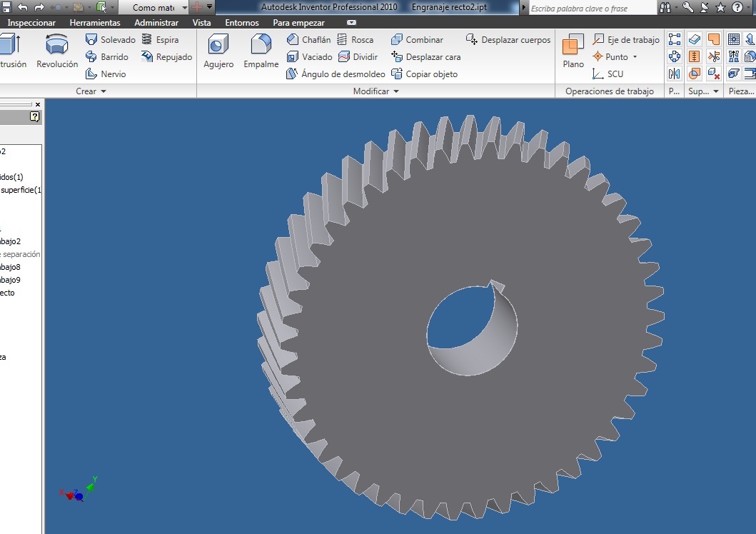Switch to the Vista ribbon tab
This screenshot has height=534, width=756.
tap(201, 23)
